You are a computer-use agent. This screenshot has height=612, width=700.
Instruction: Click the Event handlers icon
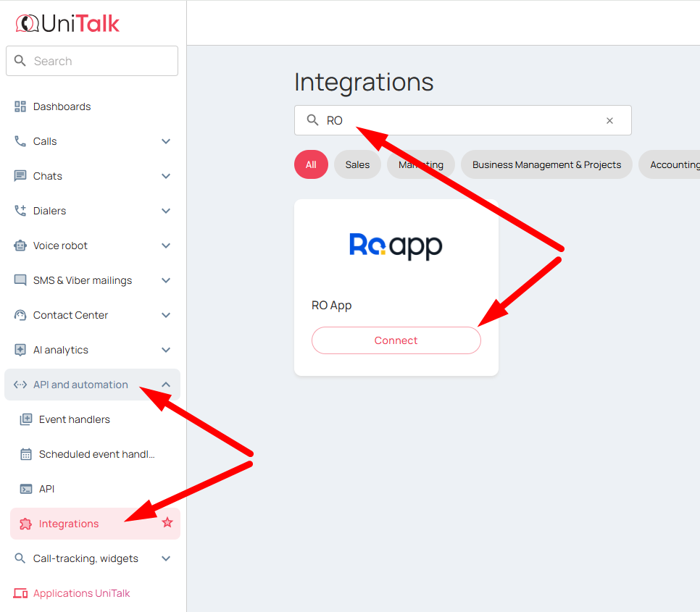click(26, 419)
